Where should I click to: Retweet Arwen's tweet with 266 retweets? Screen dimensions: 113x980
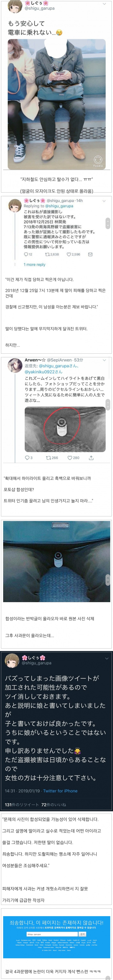coord(48,458)
